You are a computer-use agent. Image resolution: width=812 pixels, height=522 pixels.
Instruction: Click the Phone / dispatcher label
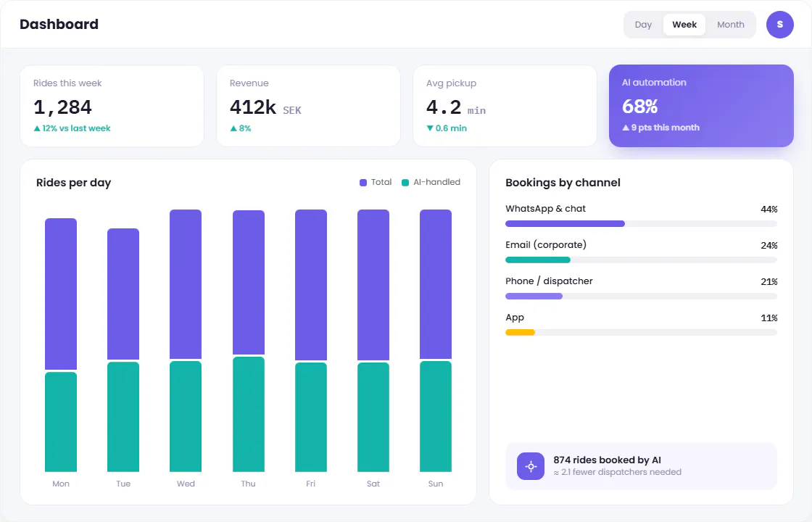click(x=549, y=281)
